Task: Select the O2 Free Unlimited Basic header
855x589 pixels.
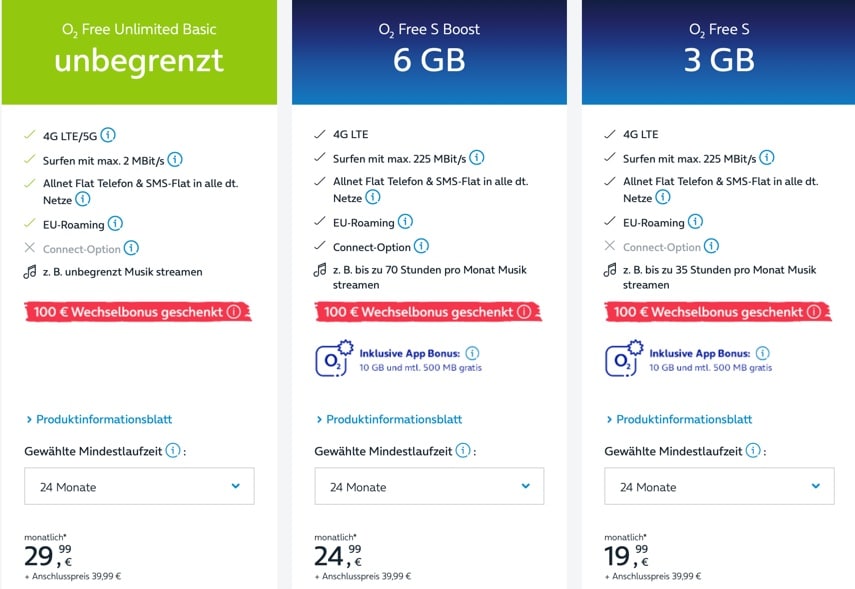Action: coord(139,52)
